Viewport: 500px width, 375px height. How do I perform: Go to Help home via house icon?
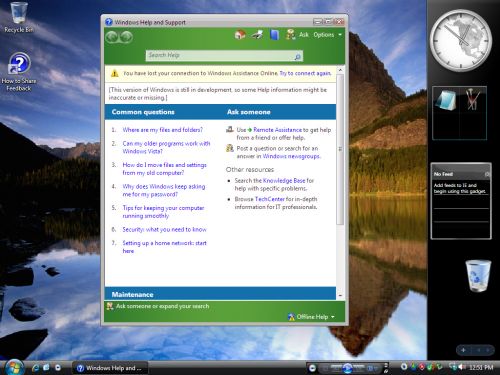click(240, 34)
